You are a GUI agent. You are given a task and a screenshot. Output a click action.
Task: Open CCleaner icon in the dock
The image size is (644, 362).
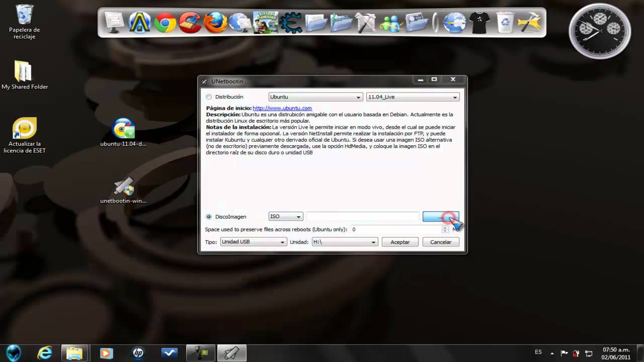click(x=190, y=23)
